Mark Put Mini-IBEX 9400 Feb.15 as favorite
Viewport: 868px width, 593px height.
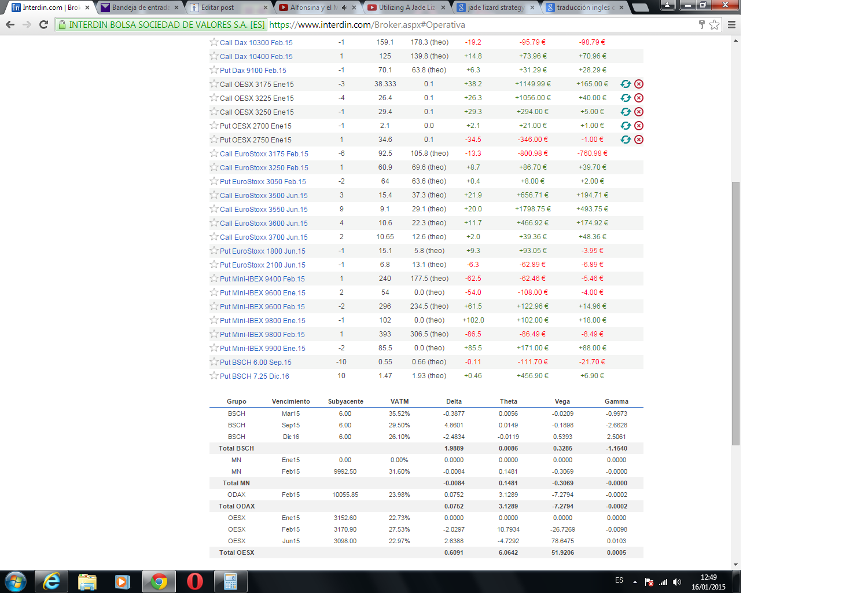[214, 278]
